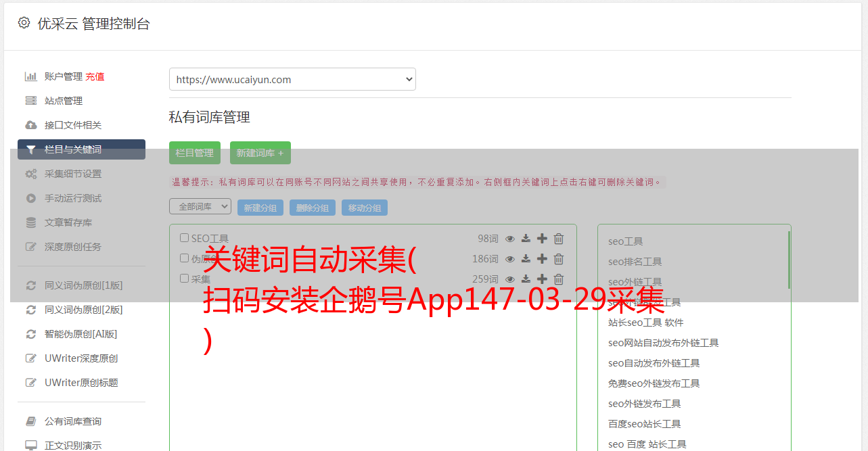Click the download icon in the 259词 row
The width and height of the screenshot is (868, 451).
point(526,279)
